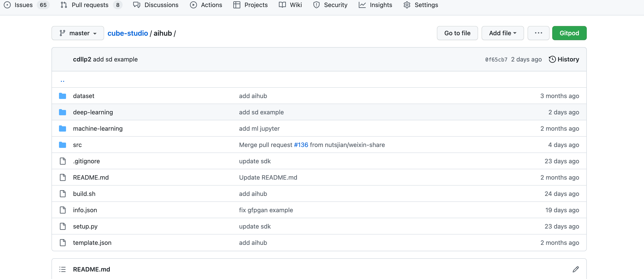Screen dimensions: 644x279
Task: Open the #136 pull request link
Action: 301,145
